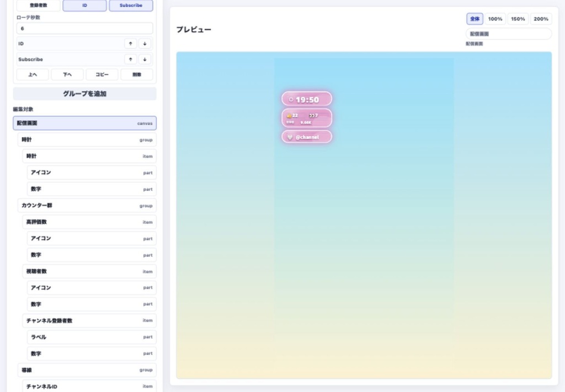
Task: Click the thumbs-up icon beside 22 in preview
Action: 289,116
